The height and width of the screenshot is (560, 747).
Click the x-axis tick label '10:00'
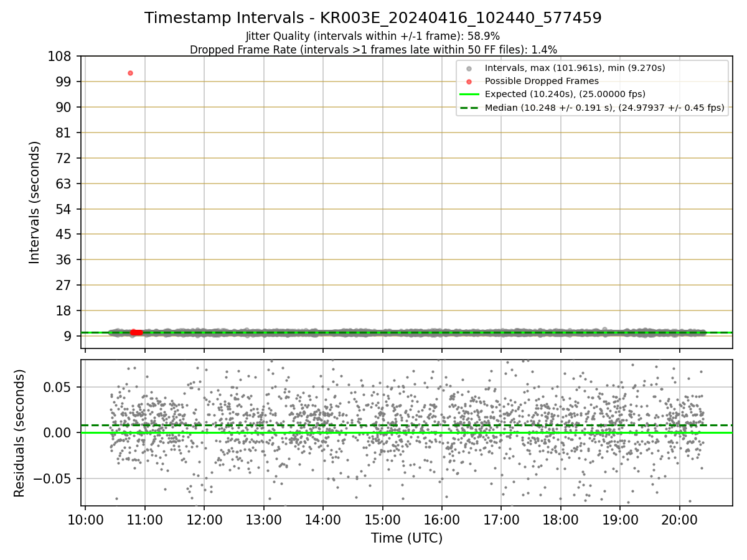85,520
